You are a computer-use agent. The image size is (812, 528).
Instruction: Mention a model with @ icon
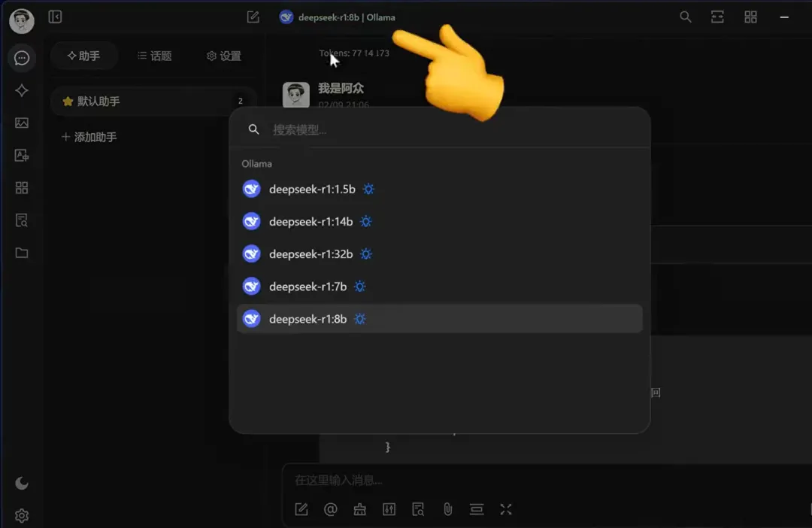click(330, 509)
